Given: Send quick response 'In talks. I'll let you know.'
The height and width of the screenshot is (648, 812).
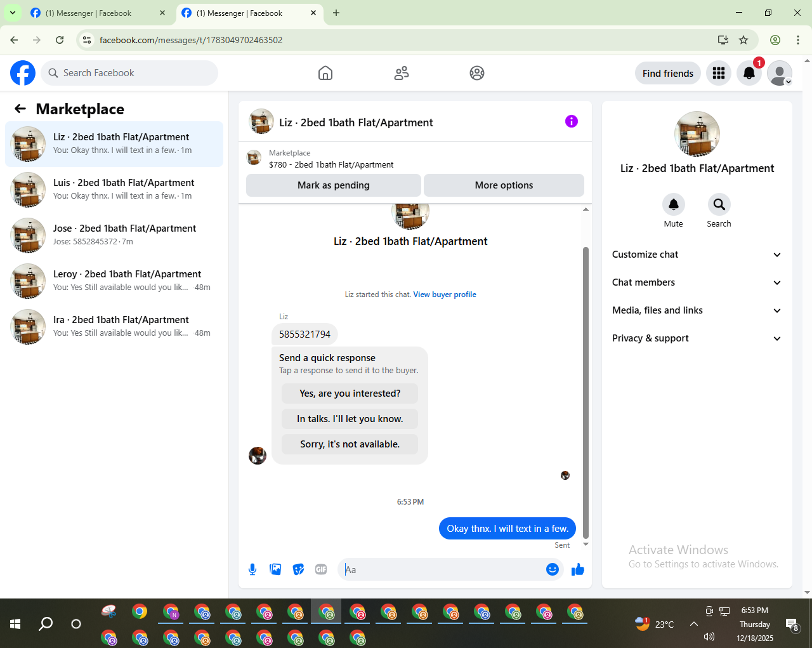Looking at the screenshot, I should pos(350,419).
